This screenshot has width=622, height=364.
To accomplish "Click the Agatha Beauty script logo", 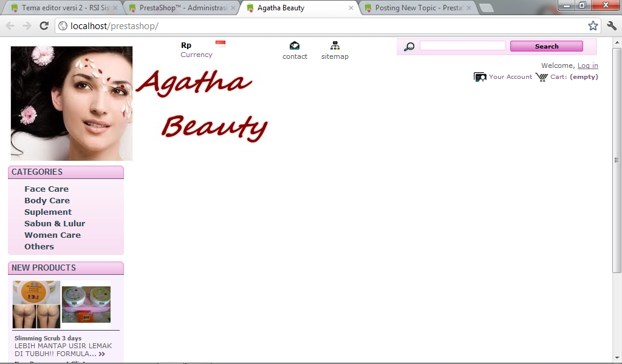I will tap(202, 105).
